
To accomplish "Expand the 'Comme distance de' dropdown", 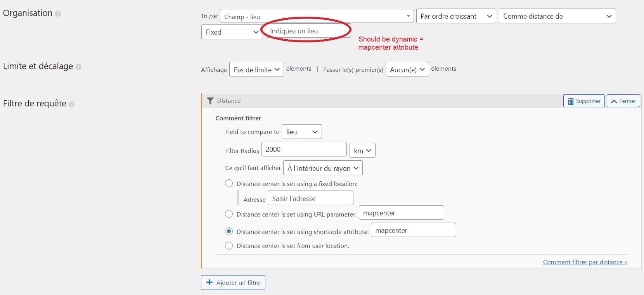I will (557, 16).
